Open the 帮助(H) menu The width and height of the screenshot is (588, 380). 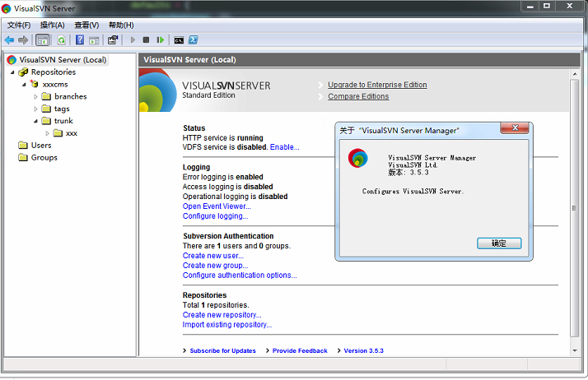(121, 25)
